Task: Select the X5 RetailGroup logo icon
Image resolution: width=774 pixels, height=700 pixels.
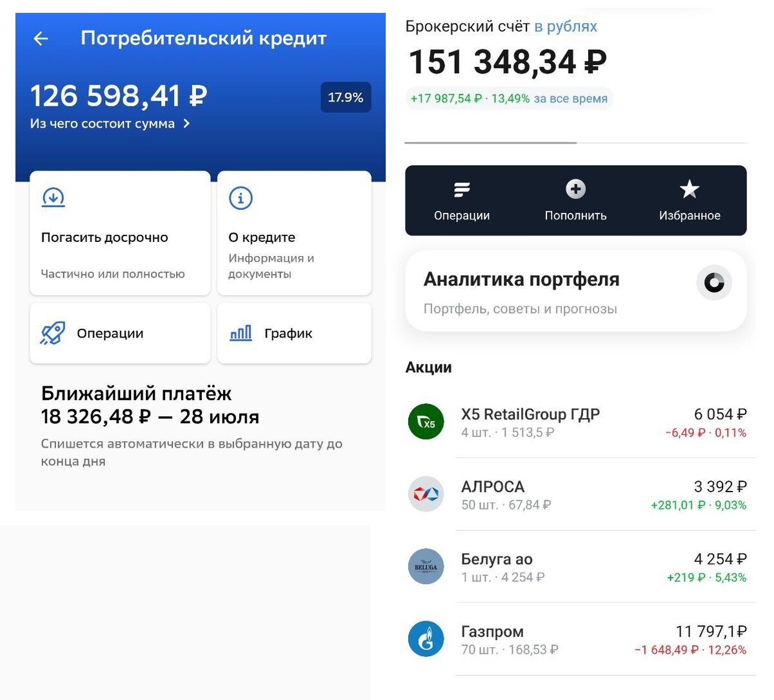Action: pyautogui.click(x=426, y=423)
